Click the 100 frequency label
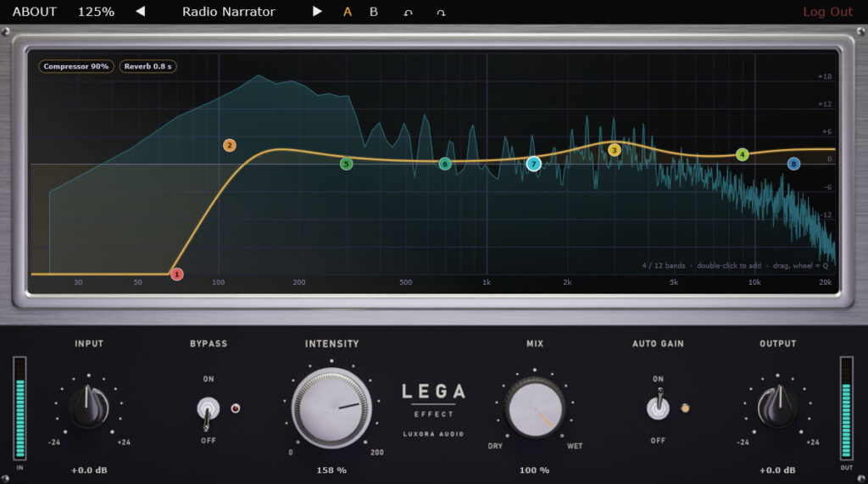868x484 pixels. (x=218, y=282)
